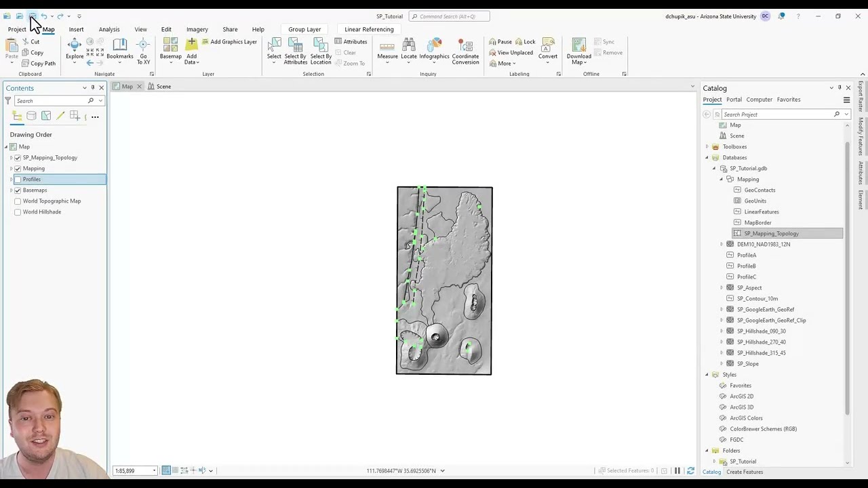Viewport: 868px width, 488px height.
Task: Click the Undo arrow
Action: click(x=44, y=16)
